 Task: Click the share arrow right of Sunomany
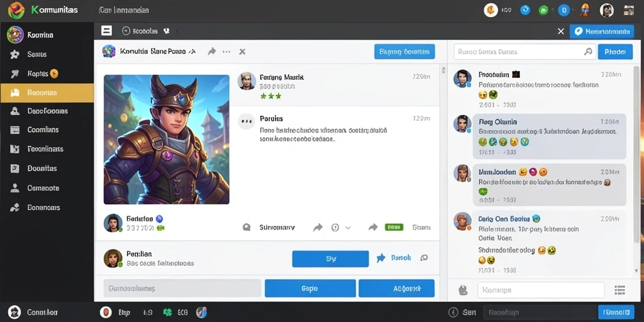[318, 227]
